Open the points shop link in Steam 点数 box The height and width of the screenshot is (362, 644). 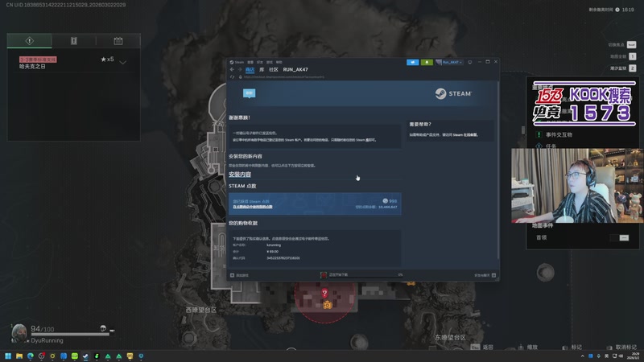pyautogui.click(x=253, y=207)
